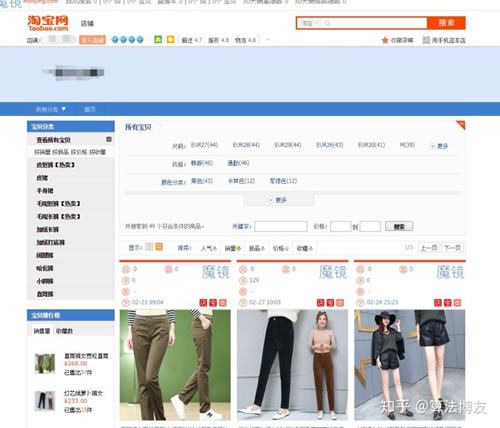
Task: Click clock icon beside 02-27 10:03
Action: tap(243, 303)
